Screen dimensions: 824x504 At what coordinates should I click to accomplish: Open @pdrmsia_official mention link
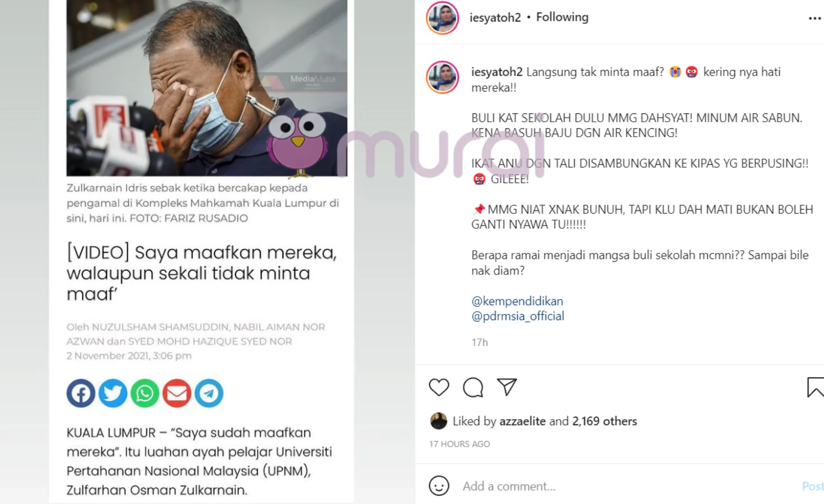pyautogui.click(x=518, y=316)
